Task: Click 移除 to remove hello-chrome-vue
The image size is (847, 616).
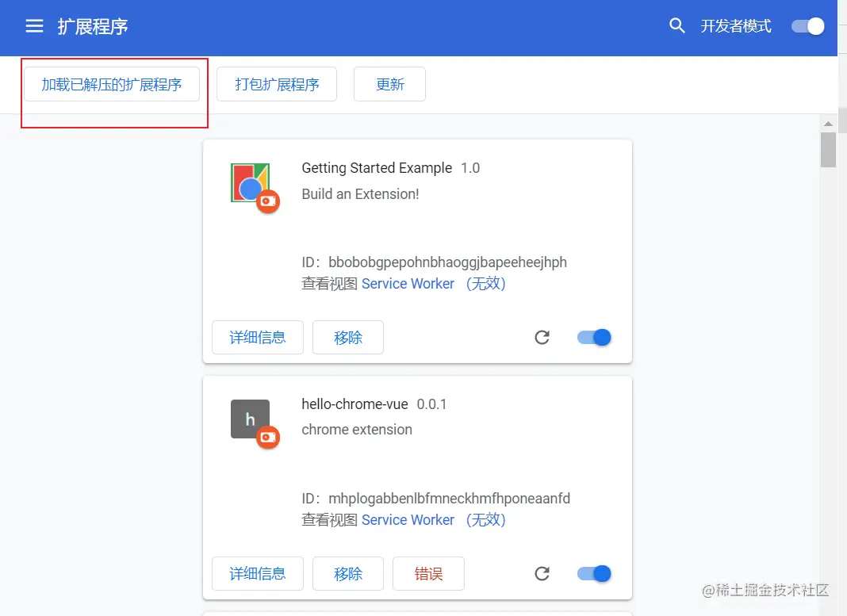Action: click(x=347, y=573)
